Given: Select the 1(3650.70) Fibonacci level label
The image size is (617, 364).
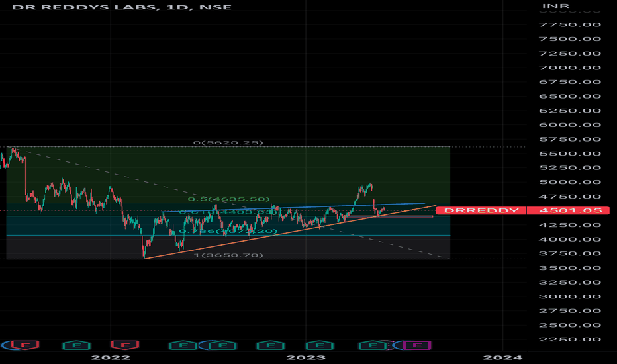Looking at the screenshot, I should 228,255.
